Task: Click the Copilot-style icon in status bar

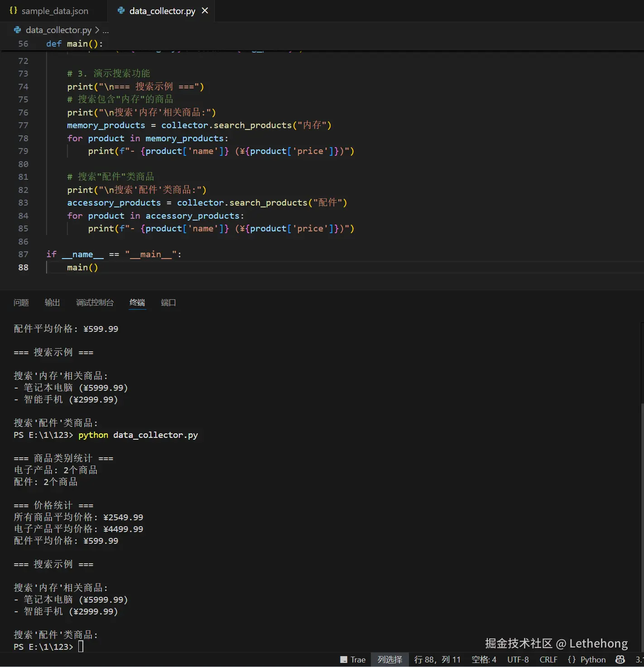Action: [620, 660]
